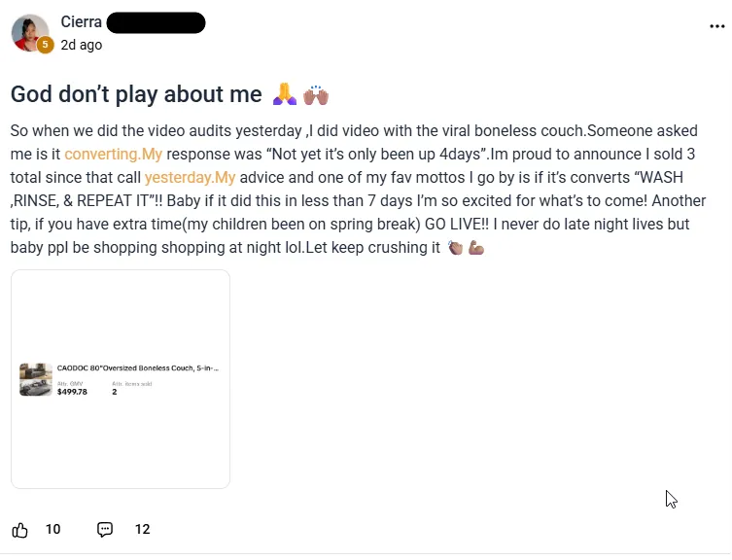Open Cierra's profile via her name
732x560 pixels.
[81, 22]
